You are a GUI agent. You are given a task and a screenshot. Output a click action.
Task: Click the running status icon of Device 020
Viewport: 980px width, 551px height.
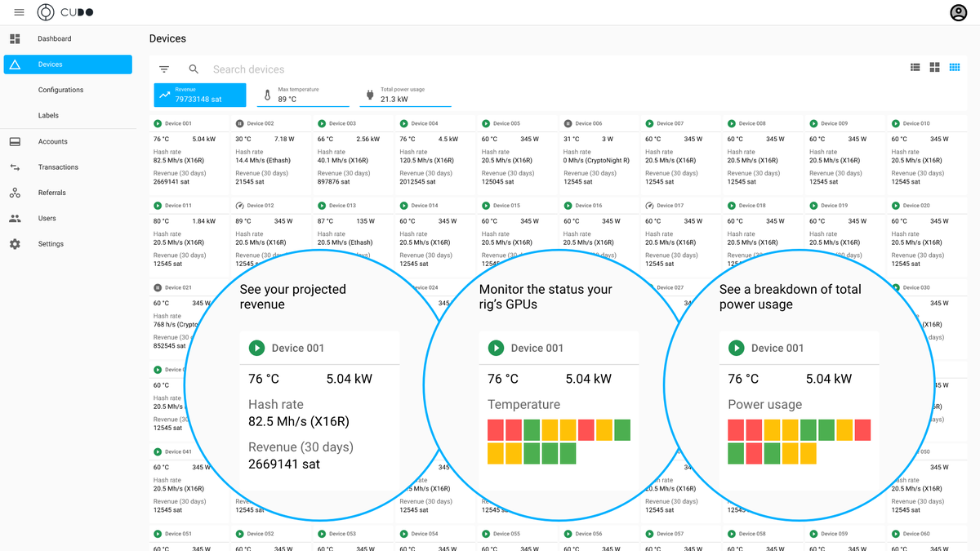click(895, 206)
